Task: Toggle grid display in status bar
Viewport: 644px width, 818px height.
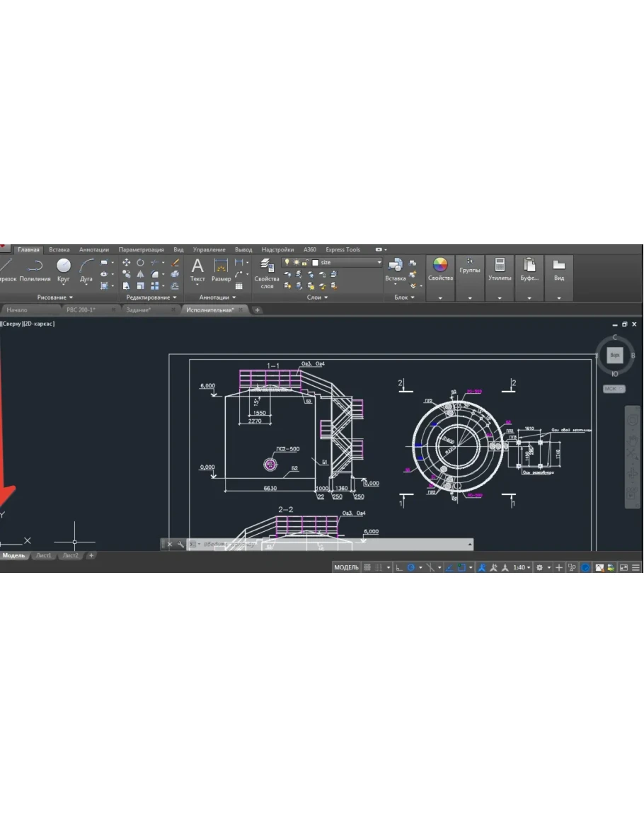Action: (x=367, y=568)
